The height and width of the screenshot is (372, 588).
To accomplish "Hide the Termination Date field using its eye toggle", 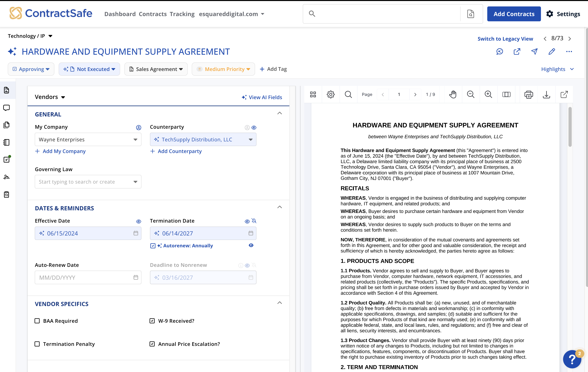I will click(x=247, y=221).
